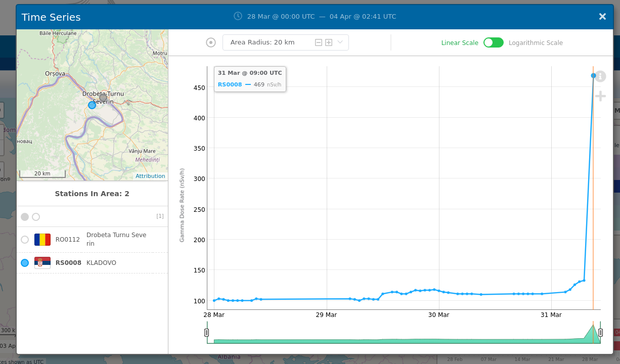The width and height of the screenshot is (620, 364).
Task: Close the Time Series dialog
Action: point(602,17)
